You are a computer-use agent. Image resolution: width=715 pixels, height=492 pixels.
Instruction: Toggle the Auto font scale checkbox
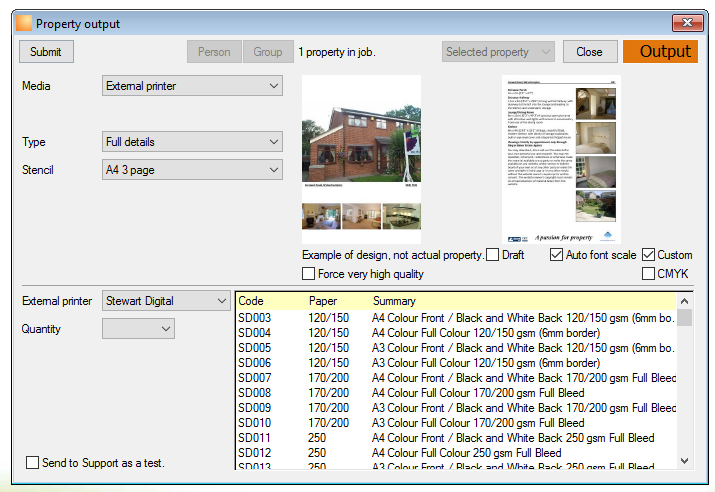coord(556,255)
